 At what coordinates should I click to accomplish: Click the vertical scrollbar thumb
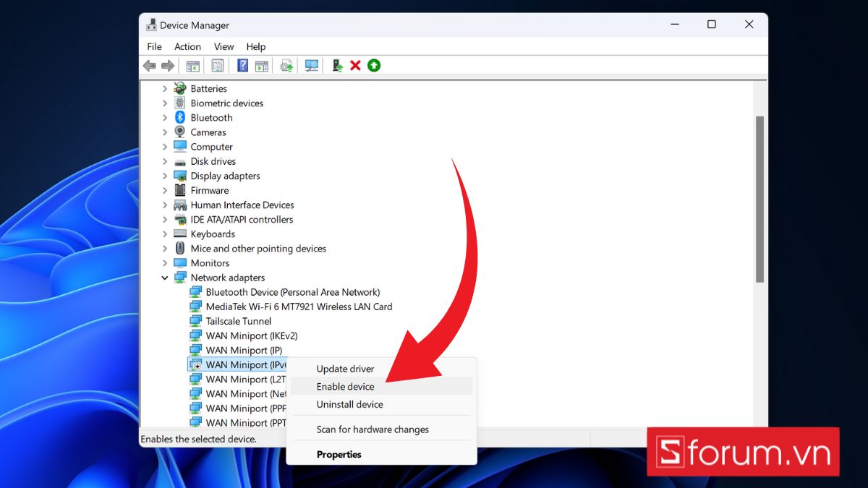pyautogui.click(x=759, y=199)
